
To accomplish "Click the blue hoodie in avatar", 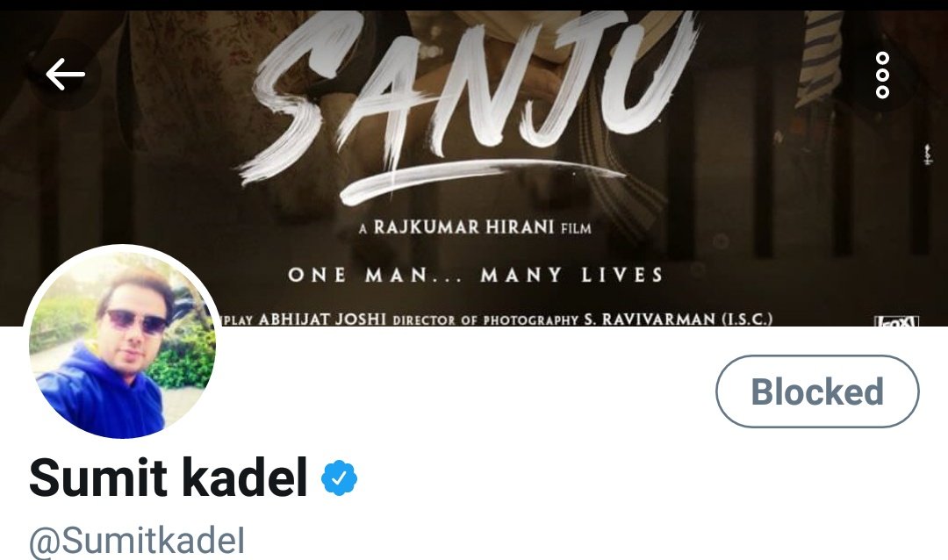I will tap(96, 393).
